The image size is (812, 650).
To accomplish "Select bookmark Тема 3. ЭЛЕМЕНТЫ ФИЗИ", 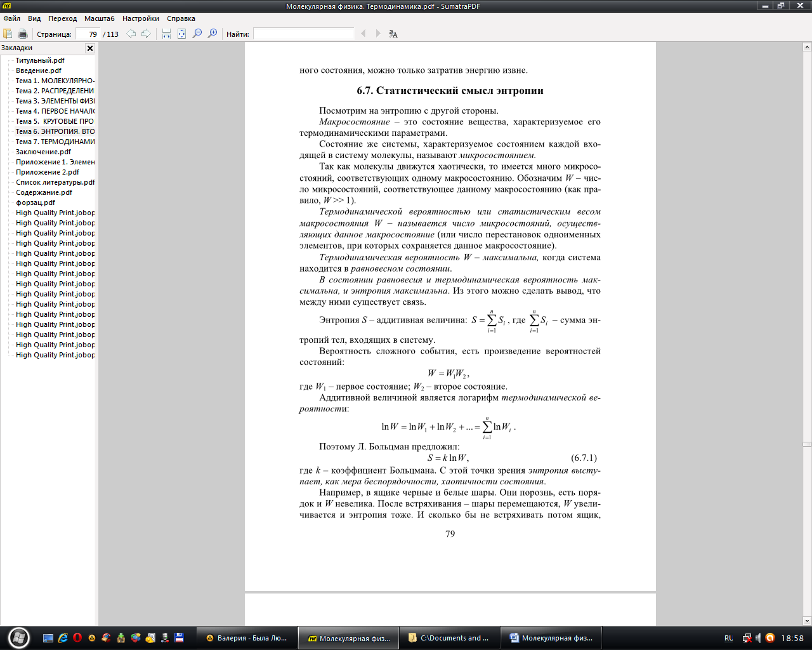I will (55, 101).
